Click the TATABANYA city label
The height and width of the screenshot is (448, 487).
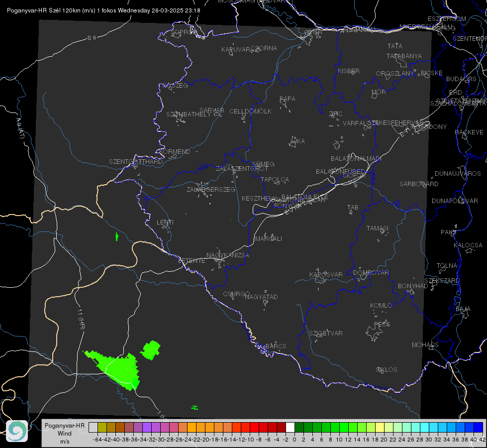pyautogui.click(x=404, y=56)
